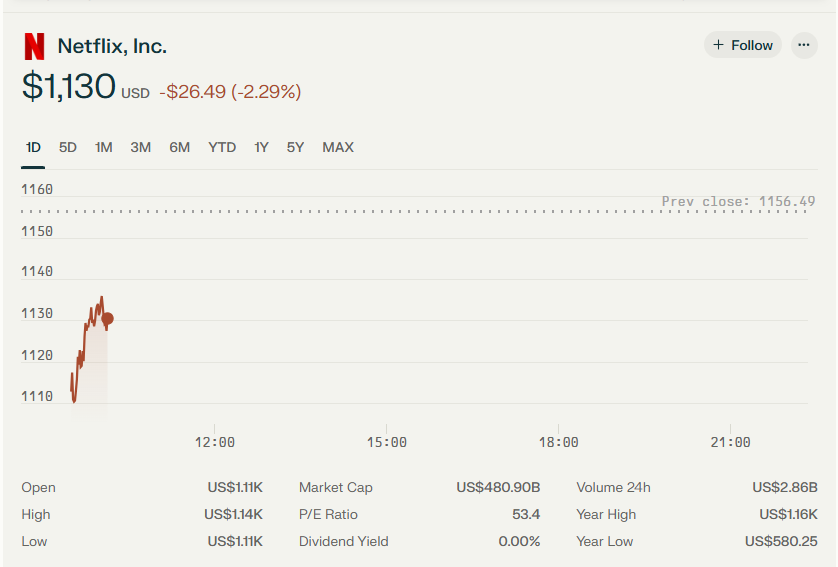
Task: Click the Netflix red N logo
Action: (34, 46)
